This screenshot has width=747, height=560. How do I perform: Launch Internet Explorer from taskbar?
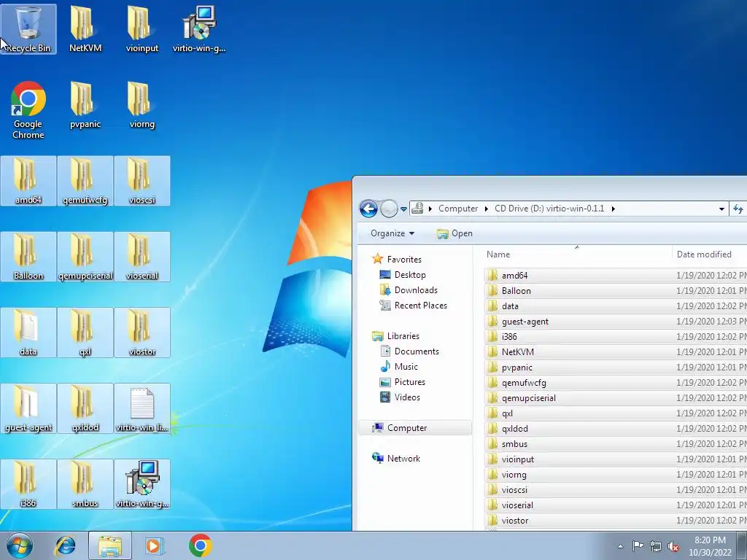coord(65,545)
